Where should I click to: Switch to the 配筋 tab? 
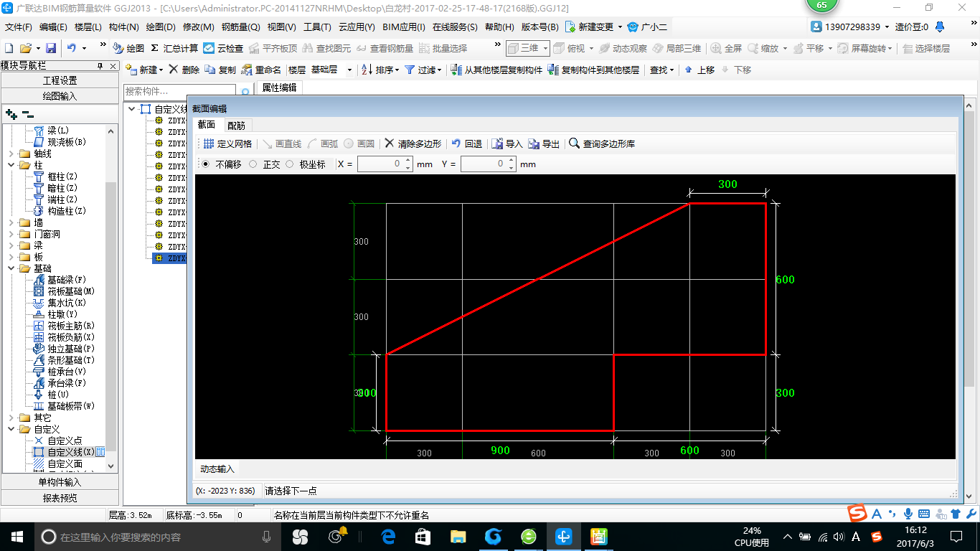tap(236, 126)
